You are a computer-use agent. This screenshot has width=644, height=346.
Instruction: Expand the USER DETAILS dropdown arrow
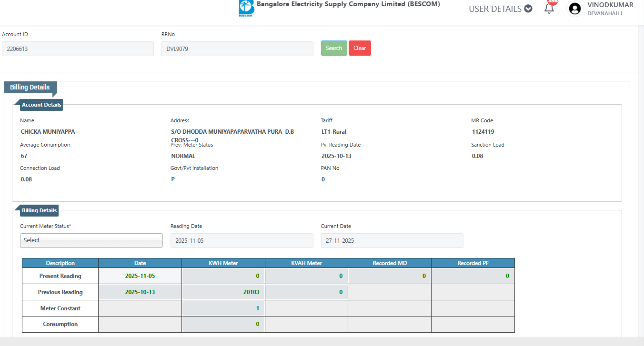click(528, 9)
